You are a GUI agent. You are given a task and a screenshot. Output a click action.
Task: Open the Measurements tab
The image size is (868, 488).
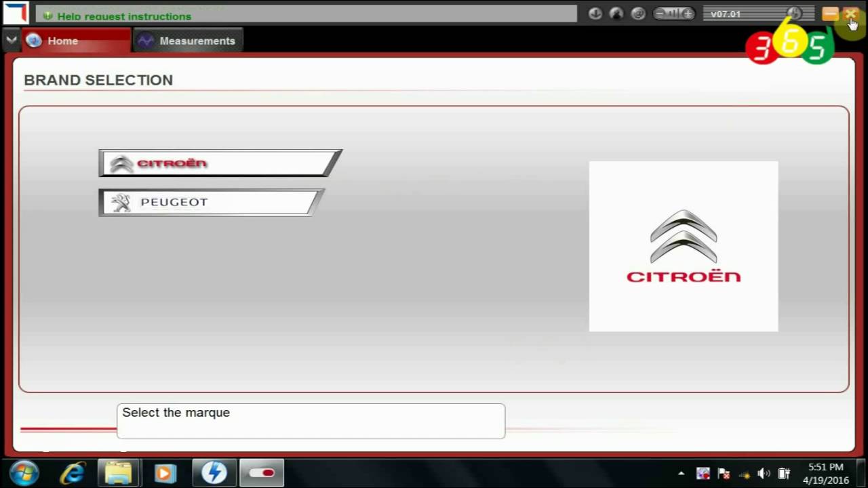pyautogui.click(x=188, y=41)
